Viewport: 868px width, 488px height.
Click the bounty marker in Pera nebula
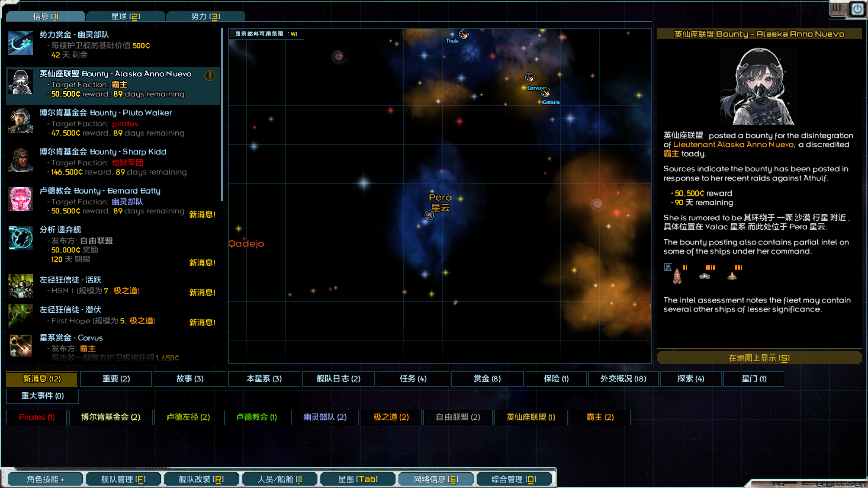pos(429,215)
